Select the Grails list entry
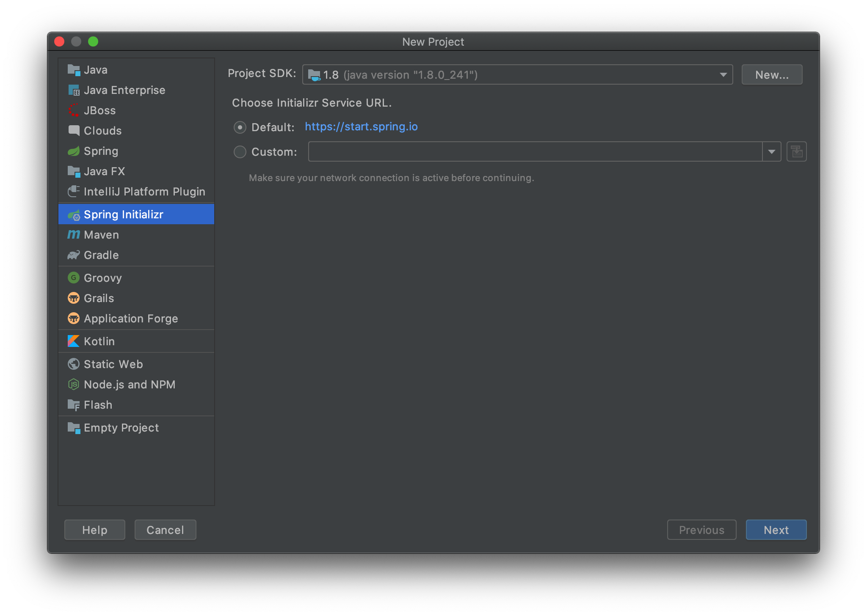Image resolution: width=867 pixels, height=616 pixels. pyautogui.click(x=136, y=298)
